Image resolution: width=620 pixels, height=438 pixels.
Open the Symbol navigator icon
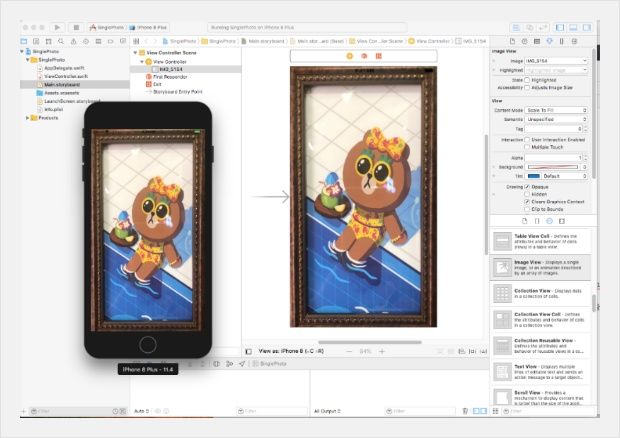click(x=49, y=41)
